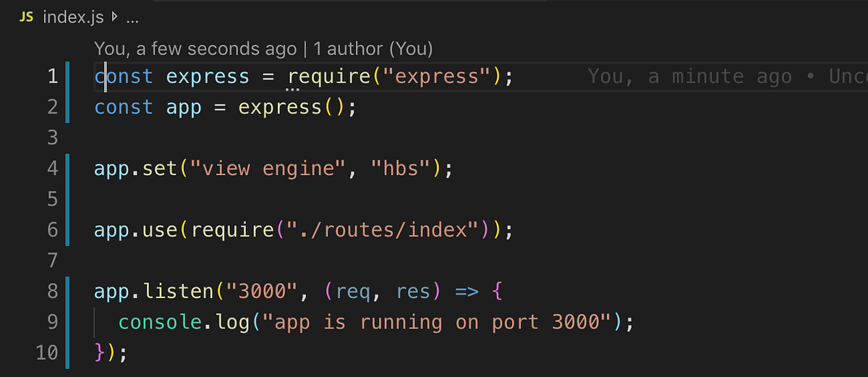Select line number 8 in gutter
The image size is (868, 377).
52,292
